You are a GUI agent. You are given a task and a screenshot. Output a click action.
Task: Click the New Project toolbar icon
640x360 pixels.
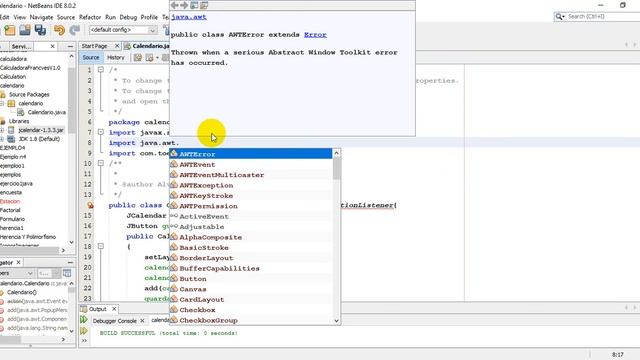[10, 30]
